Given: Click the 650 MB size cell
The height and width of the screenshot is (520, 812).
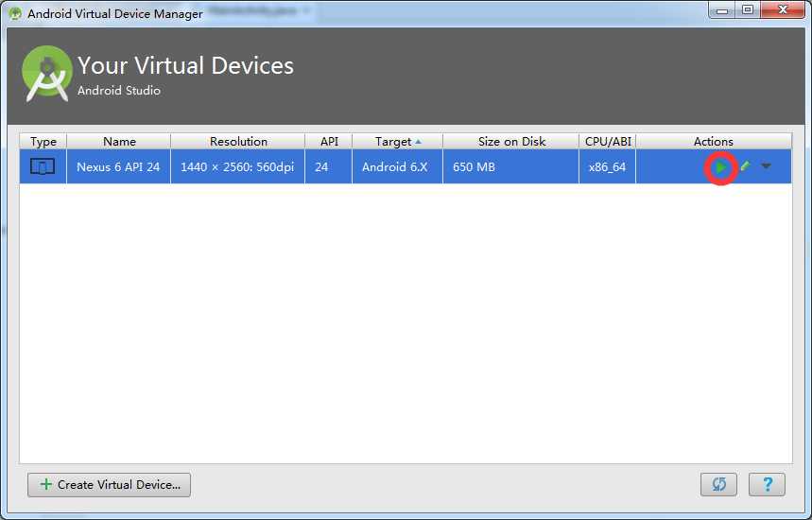Looking at the screenshot, I should (510, 166).
